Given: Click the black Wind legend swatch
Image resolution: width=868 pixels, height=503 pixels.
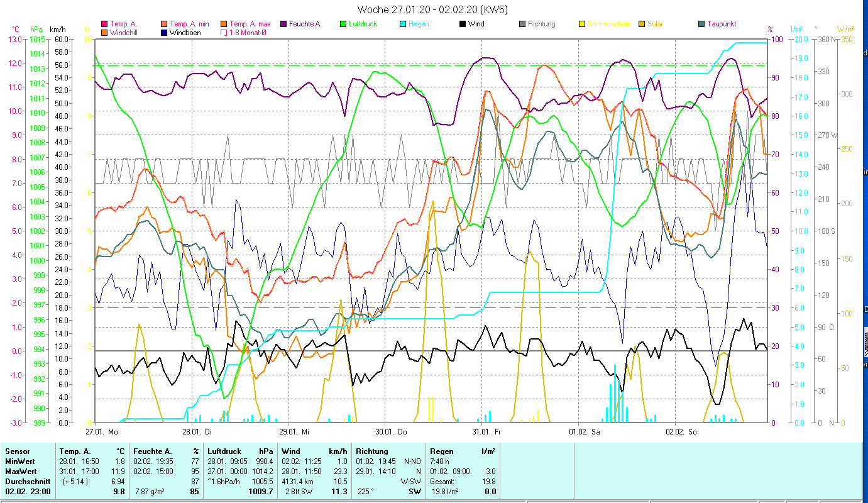Looking at the screenshot, I should pos(462,24).
